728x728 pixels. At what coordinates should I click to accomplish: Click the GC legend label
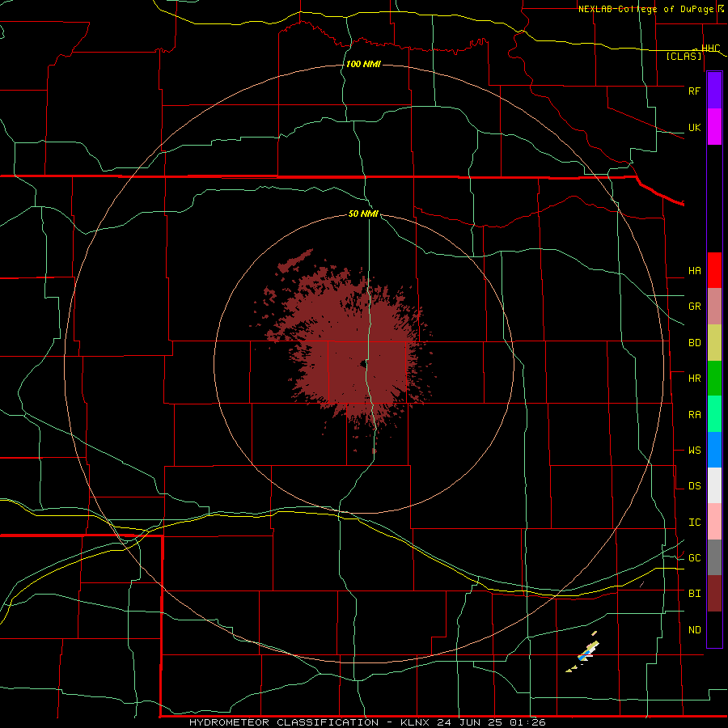(694, 558)
